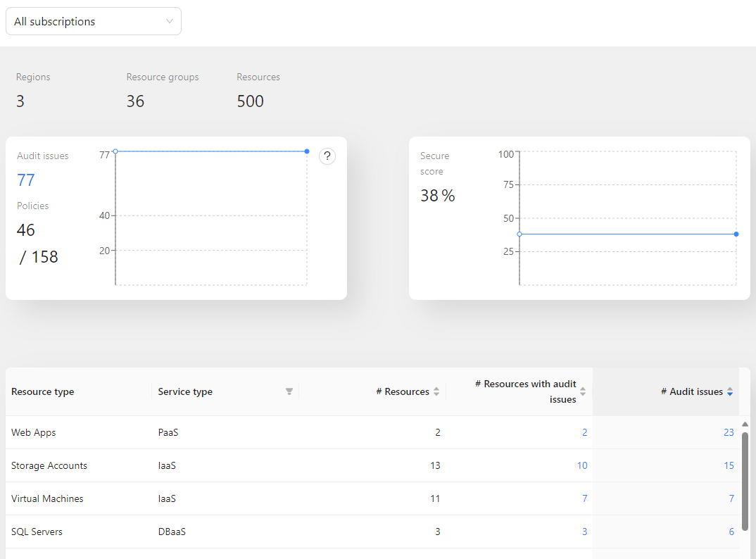This screenshot has width=756, height=559.
Task: Click SQL Servers 3 resources with issues
Action: pos(584,532)
